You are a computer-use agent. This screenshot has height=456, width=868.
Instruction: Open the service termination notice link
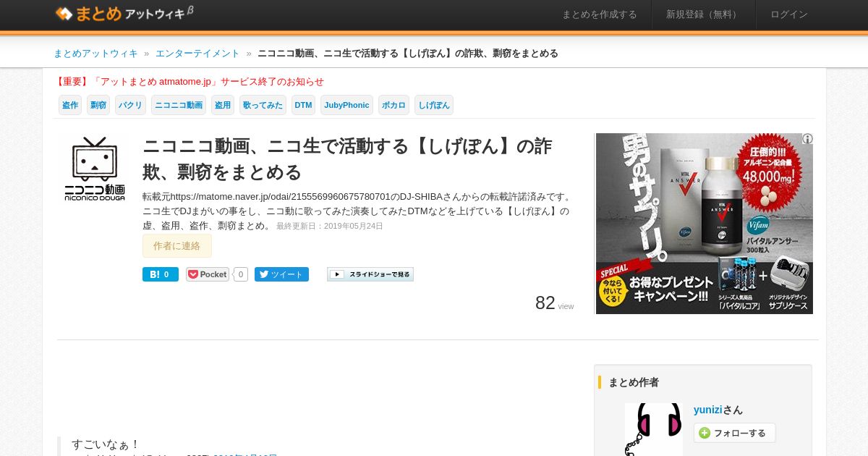(189, 82)
